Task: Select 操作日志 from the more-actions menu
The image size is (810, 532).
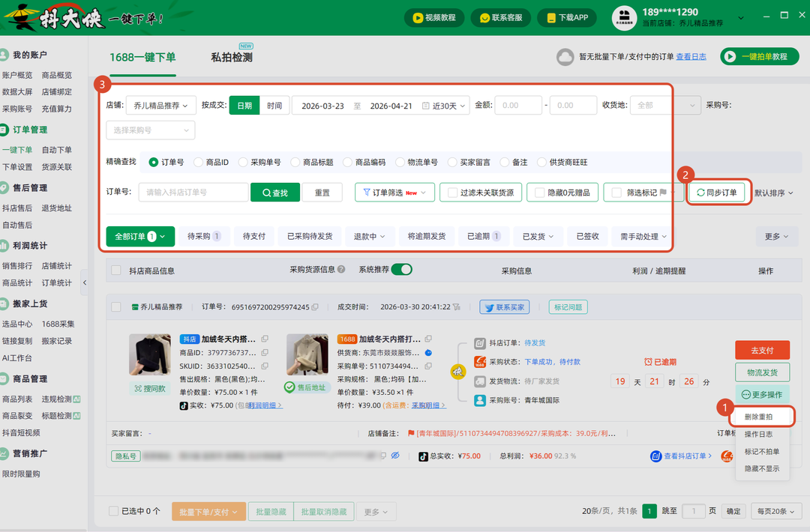Action: 759,434
